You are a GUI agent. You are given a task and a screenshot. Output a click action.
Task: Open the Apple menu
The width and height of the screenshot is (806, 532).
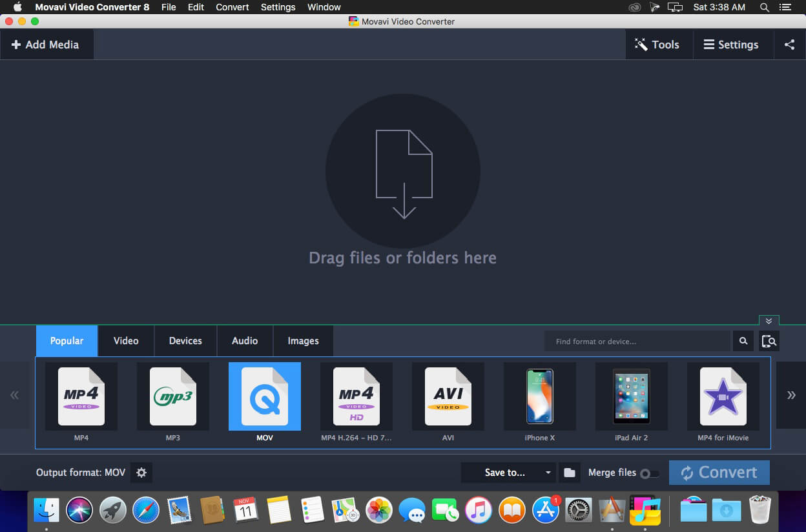(17, 7)
